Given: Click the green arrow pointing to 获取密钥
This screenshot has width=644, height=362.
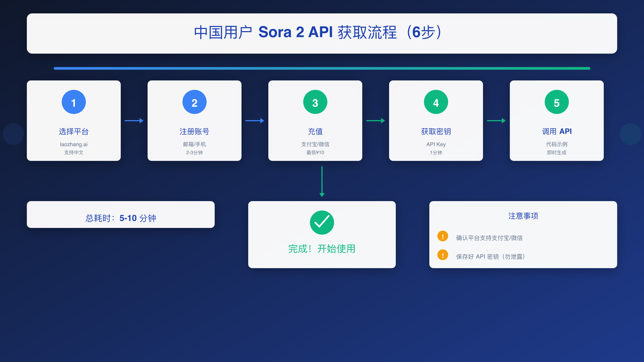Looking at the screenshot, I should click(x=376, y=121).
